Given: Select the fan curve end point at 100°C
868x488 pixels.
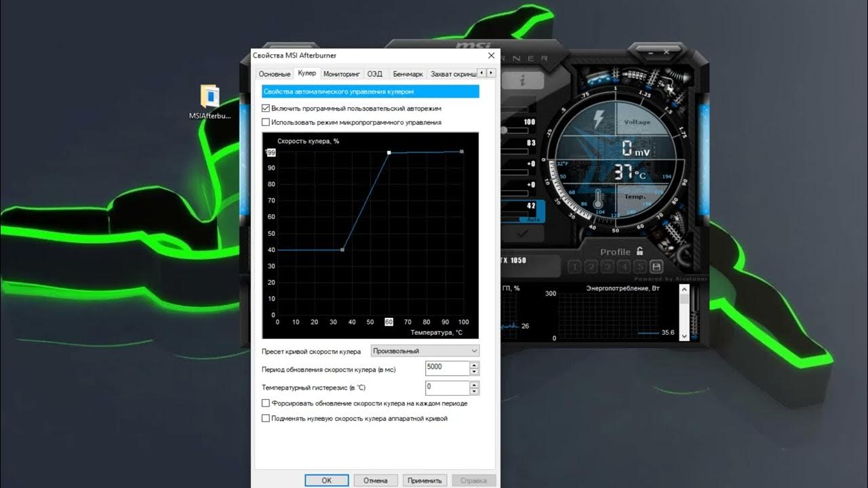Looking at the screenshot, I should tap(462, 152).
